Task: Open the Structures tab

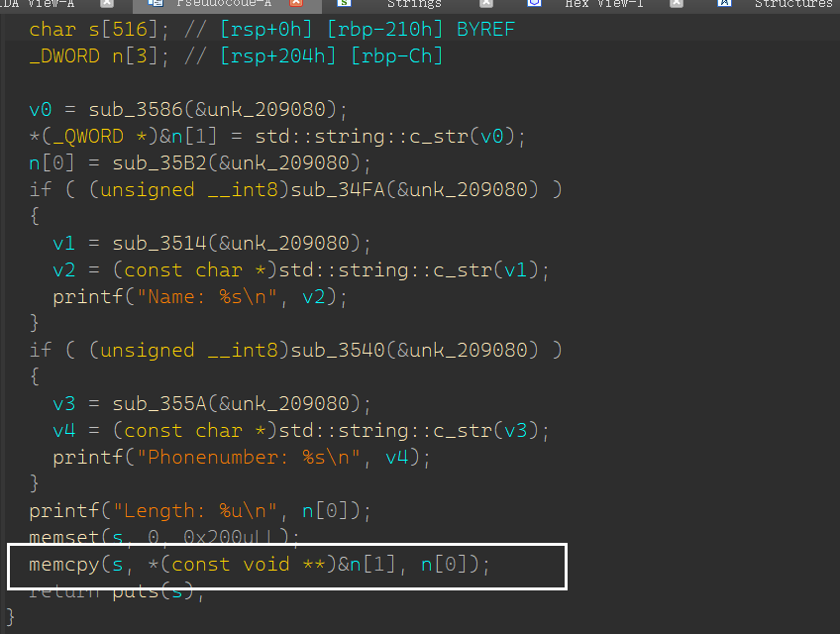Action: (792, 4)
